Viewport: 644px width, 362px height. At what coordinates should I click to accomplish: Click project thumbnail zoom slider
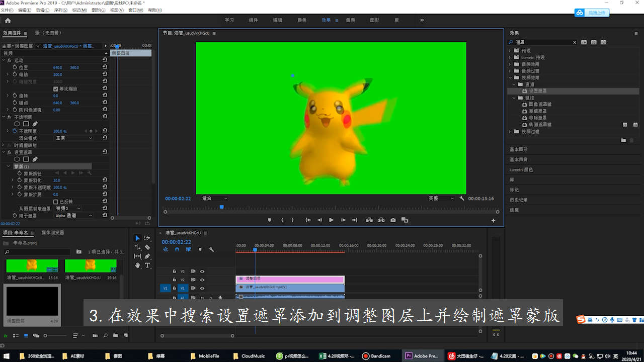(45, 335)
